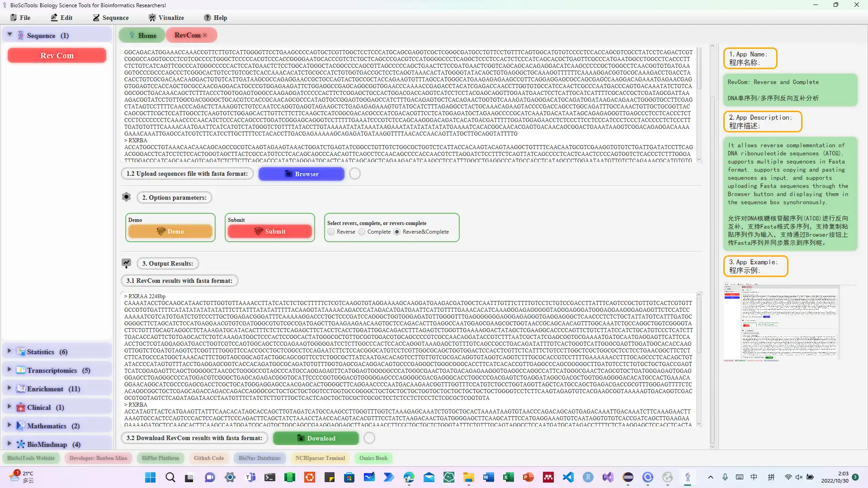Screen dimensions: 868x488
Task: Click the Demo button to load example
Action: [170, 231]
